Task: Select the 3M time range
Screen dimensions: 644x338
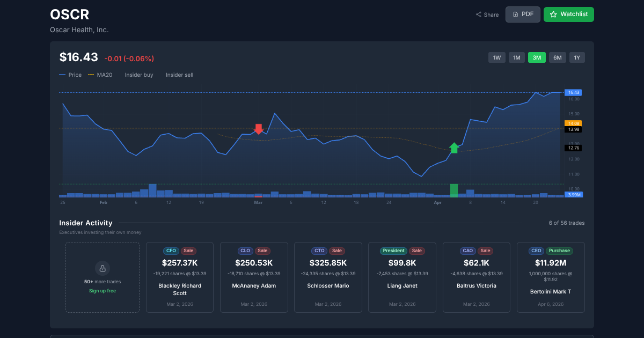Action: (x=537, y=57)
